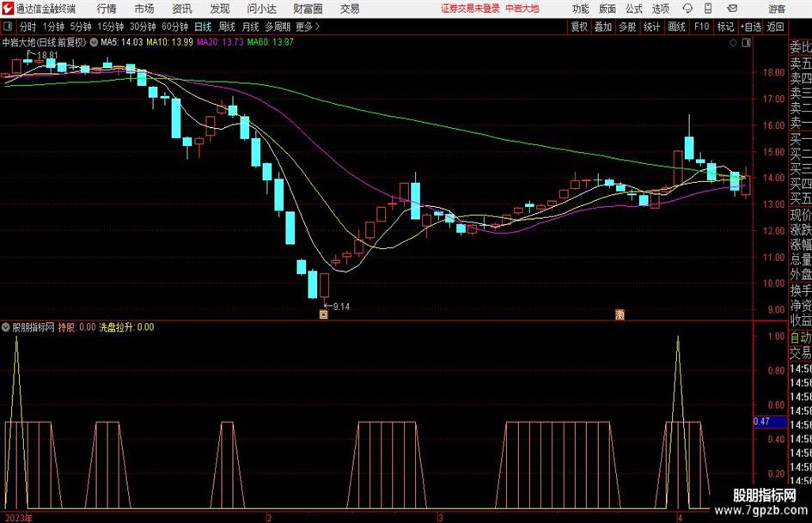812x523 pixels.
Task: Open the 多周期 multi-period view
Action: [x=278, y=27]
